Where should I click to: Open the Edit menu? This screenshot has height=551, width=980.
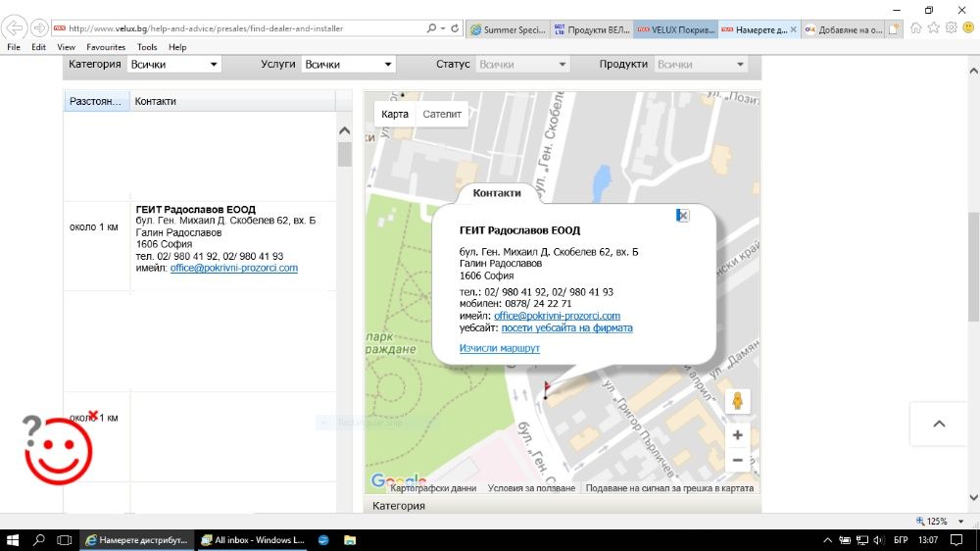(39, 47)
